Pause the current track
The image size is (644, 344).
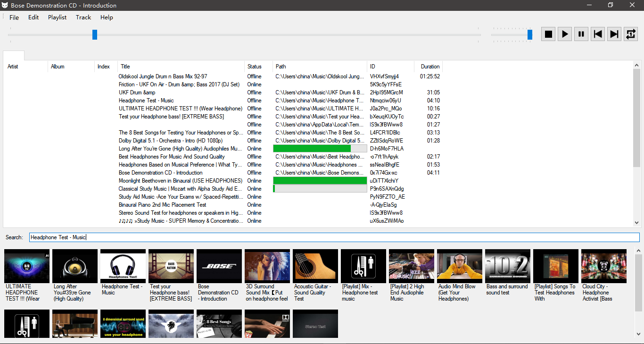click(x=581, y=34)
